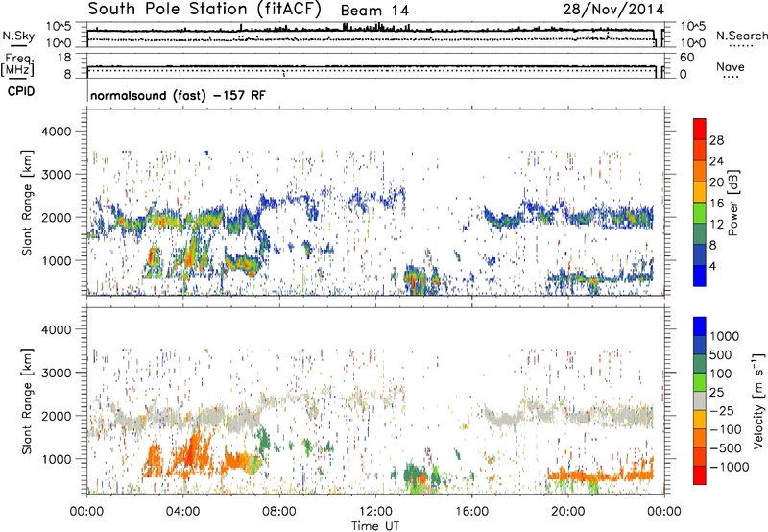Pick the light green segment of Power color bar

pyautogui.click(x=700, y=213)
